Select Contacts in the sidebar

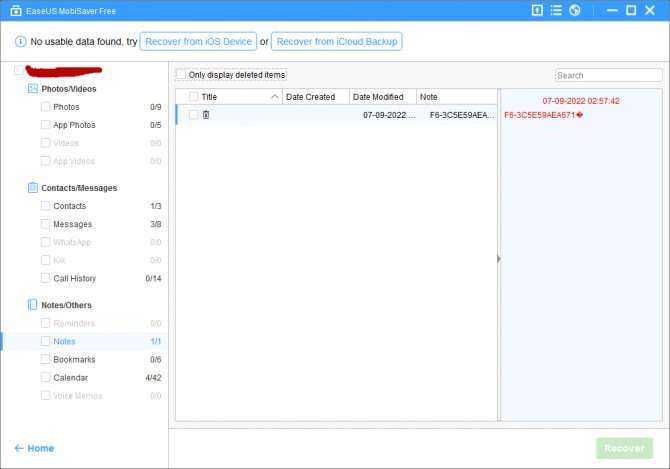[x=70, y=206]
